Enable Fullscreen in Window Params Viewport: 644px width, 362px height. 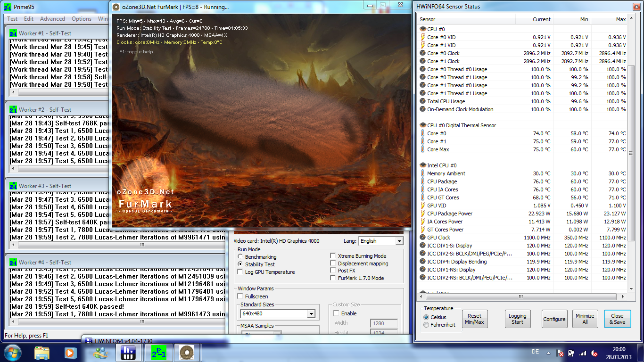point(240,296)
